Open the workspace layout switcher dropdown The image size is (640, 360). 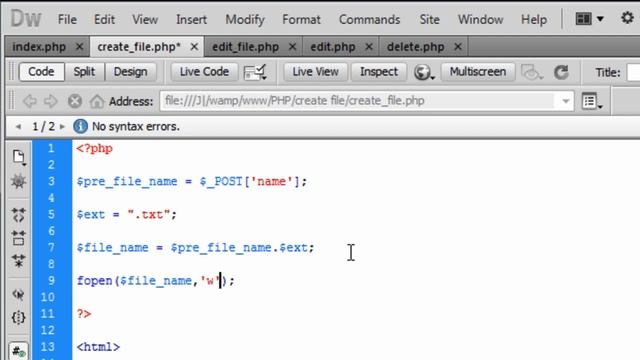click(589, 19)
